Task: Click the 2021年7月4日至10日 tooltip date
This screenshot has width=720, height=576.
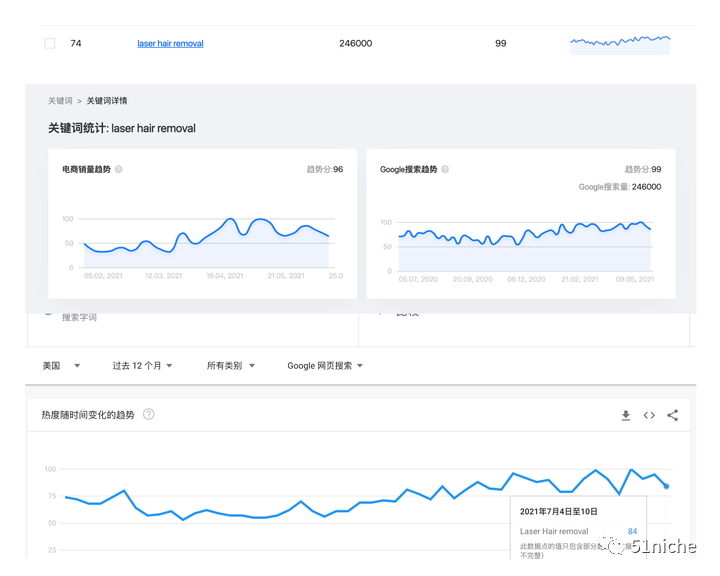Action: pyautogui.click(x=558, y=511)
